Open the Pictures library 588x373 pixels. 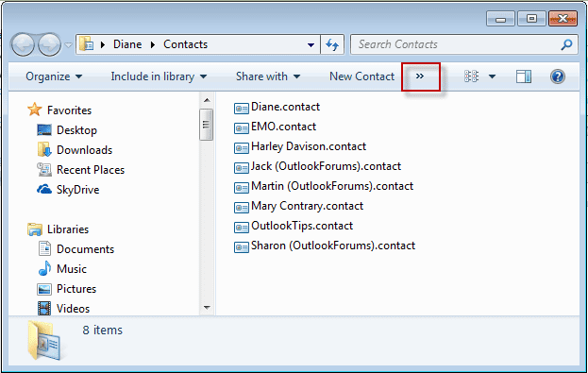[76, 289]
